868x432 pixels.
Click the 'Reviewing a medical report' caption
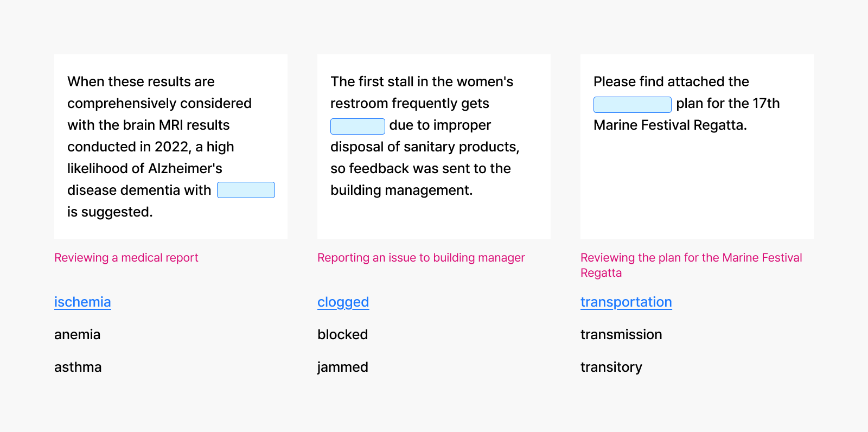126,257
